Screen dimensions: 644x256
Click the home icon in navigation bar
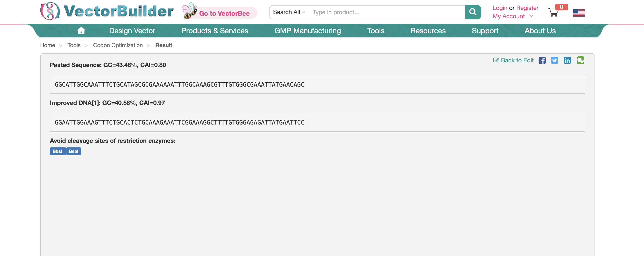[81, 30]
